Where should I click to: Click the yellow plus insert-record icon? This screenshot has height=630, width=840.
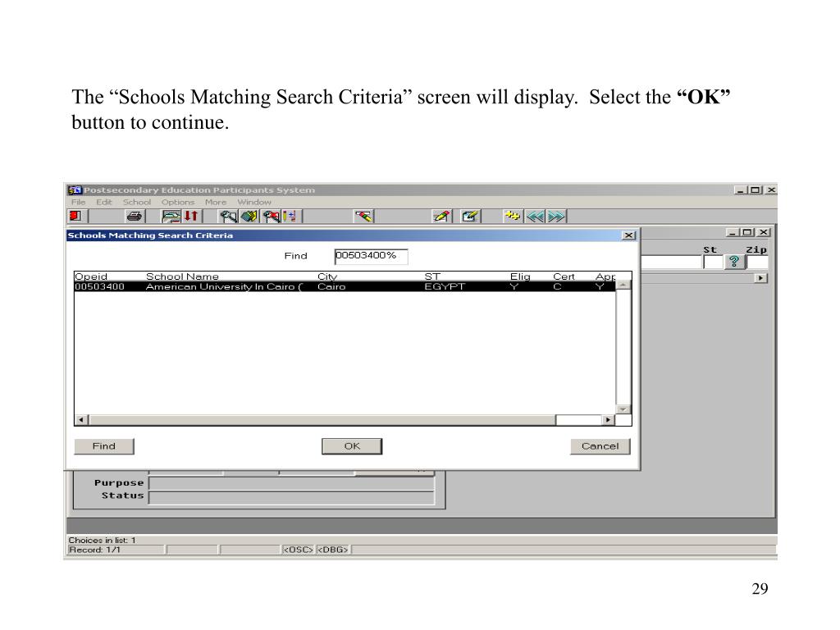(512, 216)
